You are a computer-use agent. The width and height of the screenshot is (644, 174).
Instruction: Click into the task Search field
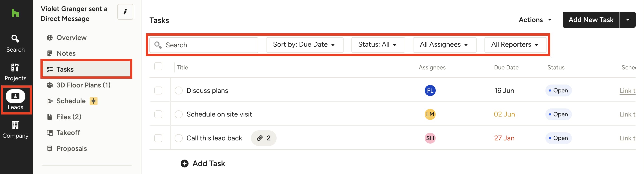pyautogui.click(x=207, y=45)
